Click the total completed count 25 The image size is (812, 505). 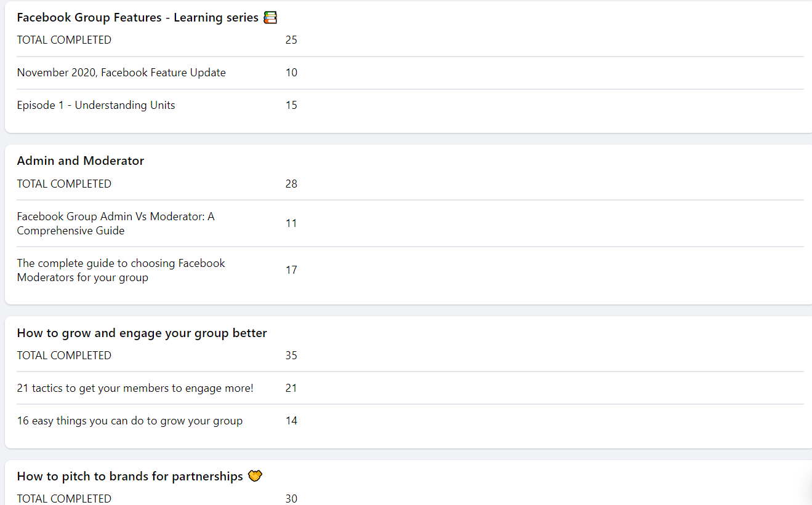[x=291, y=40]
